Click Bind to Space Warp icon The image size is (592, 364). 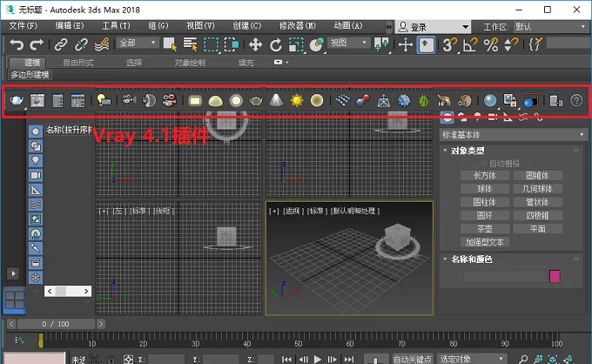pos(102,45)
